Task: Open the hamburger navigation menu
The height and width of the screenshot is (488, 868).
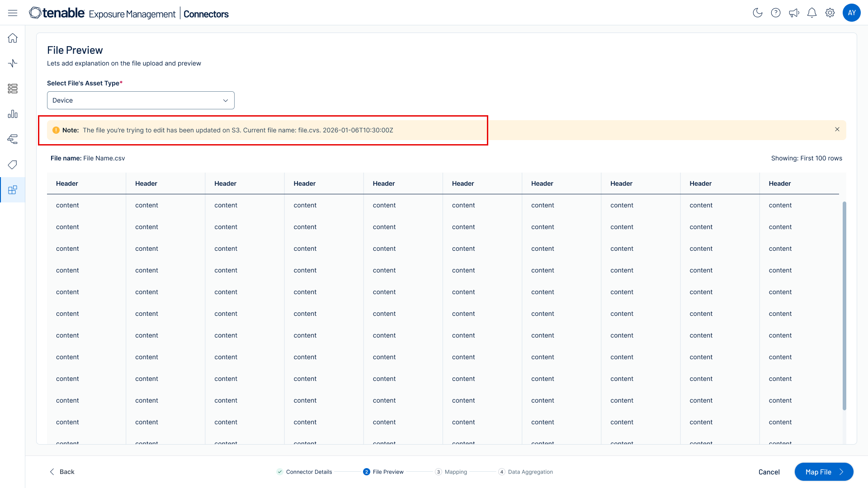Action: point(13,13)
